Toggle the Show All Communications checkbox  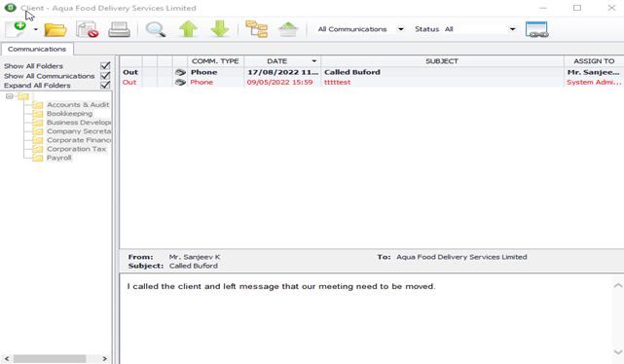(105, 75)
